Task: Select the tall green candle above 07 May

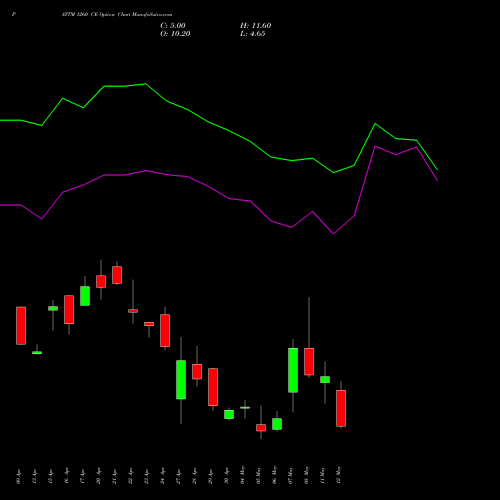Action: point(293,370)
